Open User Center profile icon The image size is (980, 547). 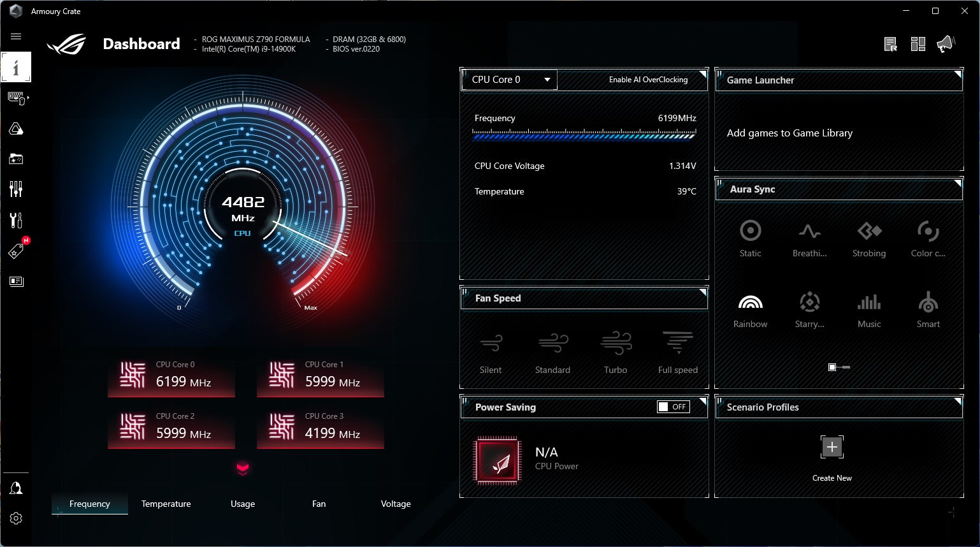[x=16, y=488]
